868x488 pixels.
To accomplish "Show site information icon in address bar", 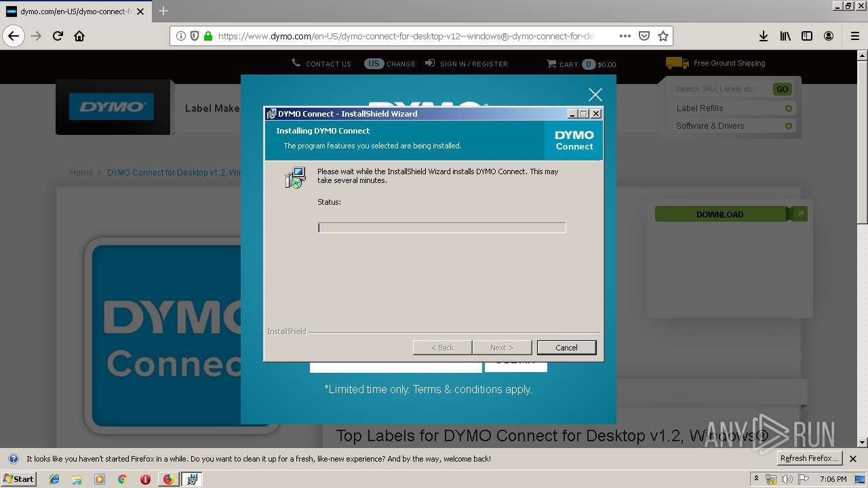I will click(181, 36).
